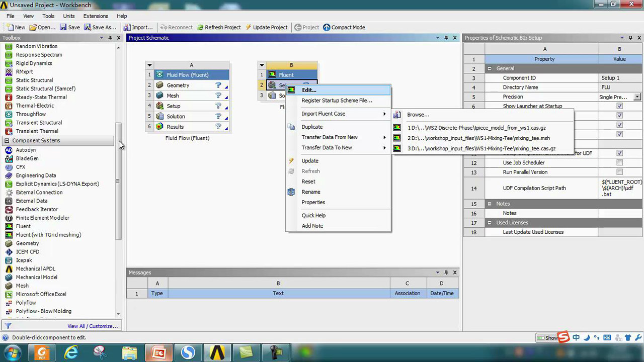Open system B header dropdown arrow
Screen dimensions: 644x362
(261, 65)
